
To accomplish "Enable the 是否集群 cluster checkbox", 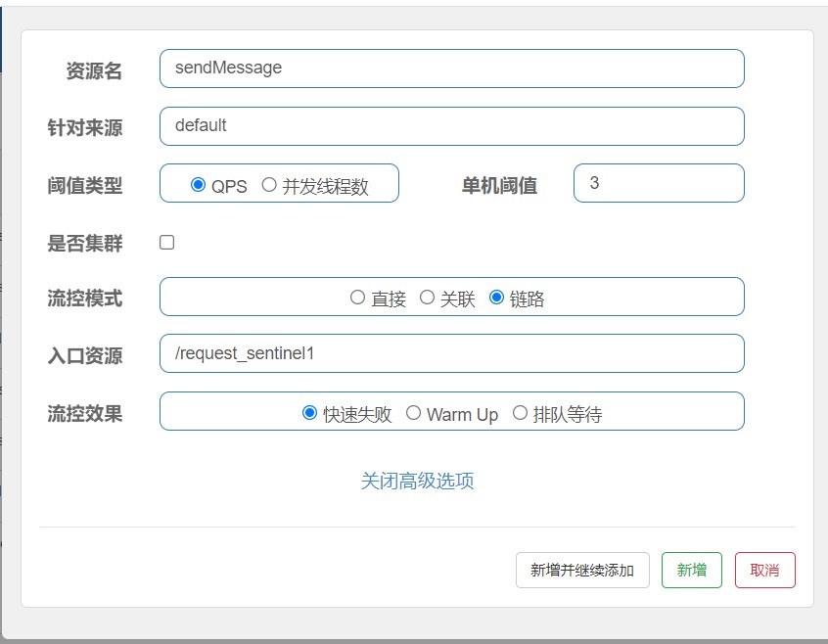I will point(166,241).
